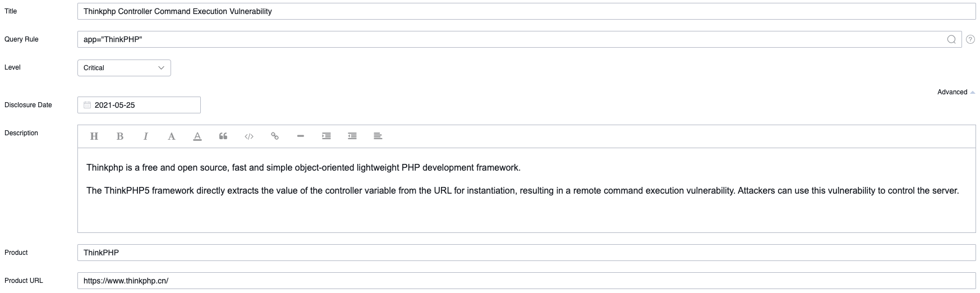Click the Query Rule search icon
The width and height of the screenshot is (980, 293).
(951, 39)
